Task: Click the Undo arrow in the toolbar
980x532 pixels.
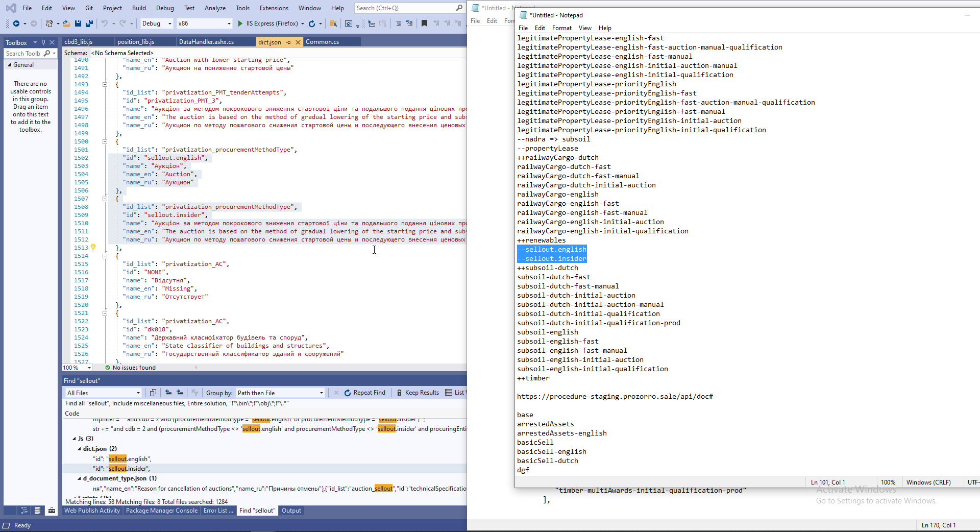Action: [x=105, y=23]
